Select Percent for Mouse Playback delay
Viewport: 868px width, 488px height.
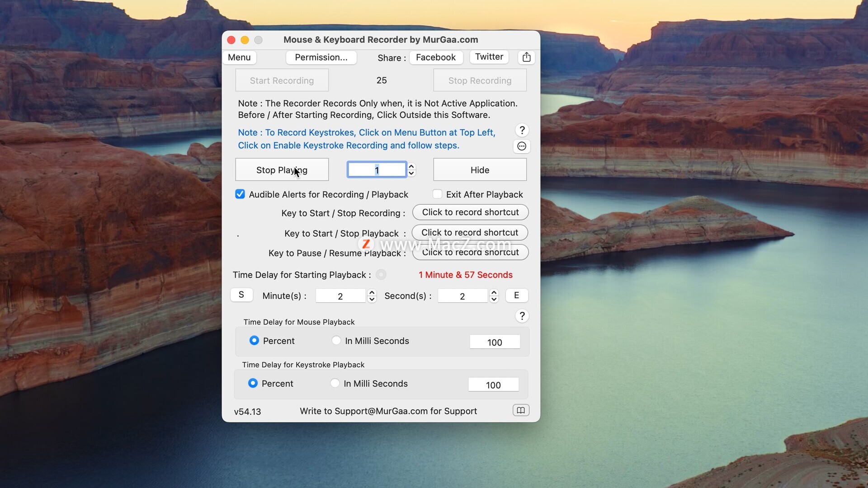click(x=254, y=340)
